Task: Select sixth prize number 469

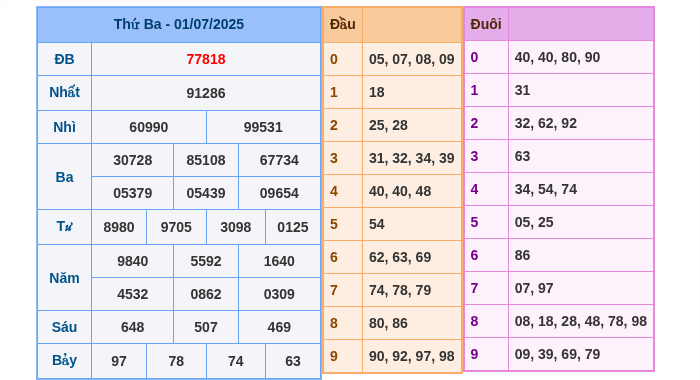Action: pyautogui.click(x=279, y=327)
